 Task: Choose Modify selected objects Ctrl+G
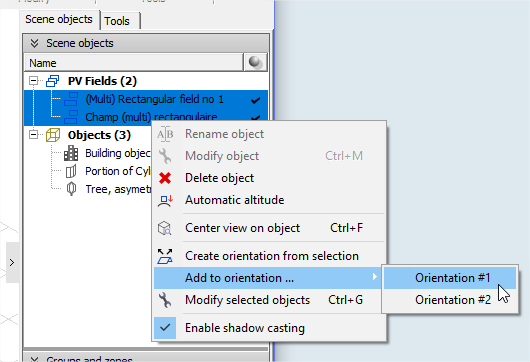click(x=269, y=300)
